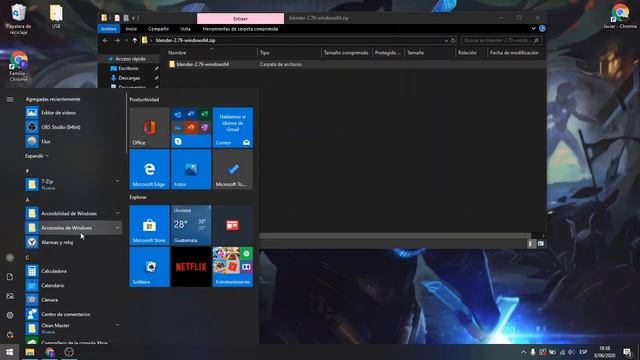Click the Windows Start button
Viewport: 640px width, 360px height.
(9, 352)
